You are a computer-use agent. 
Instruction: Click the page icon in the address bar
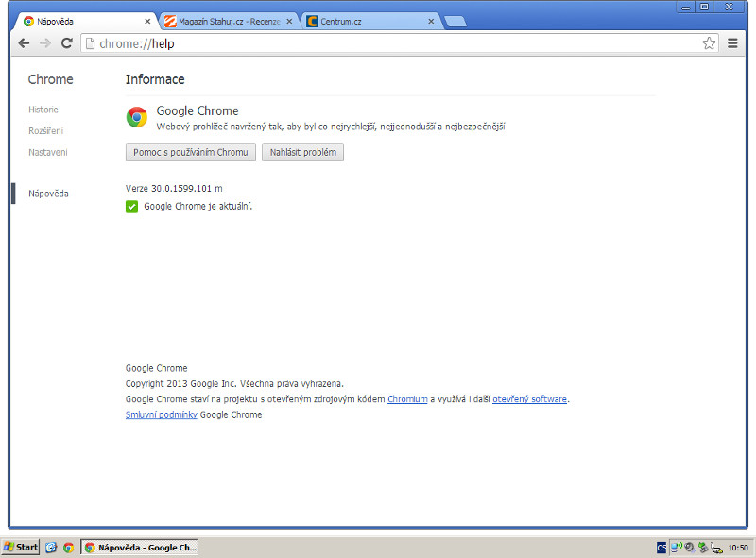click(90, 43)
